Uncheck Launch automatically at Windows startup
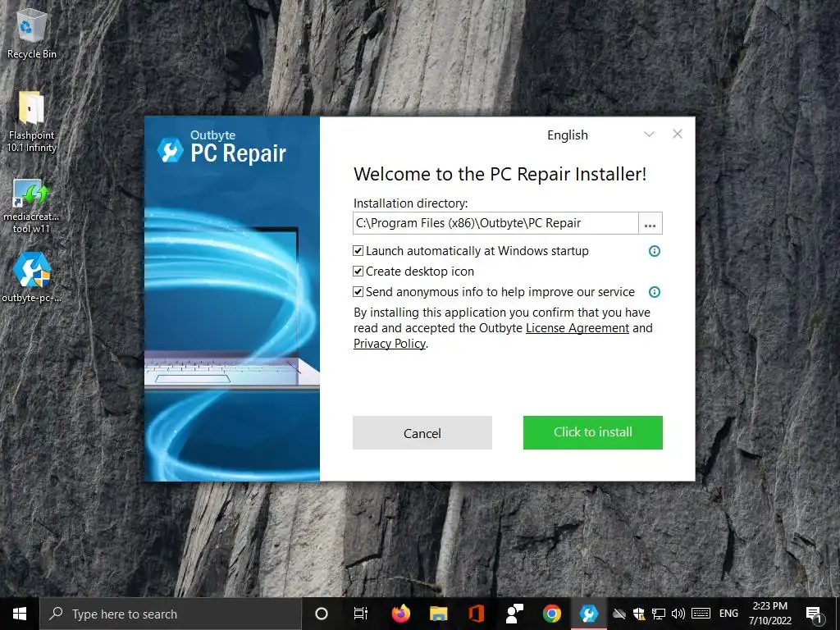The width and height of the screenshot is (840, 630). click(x=358, y=251)
